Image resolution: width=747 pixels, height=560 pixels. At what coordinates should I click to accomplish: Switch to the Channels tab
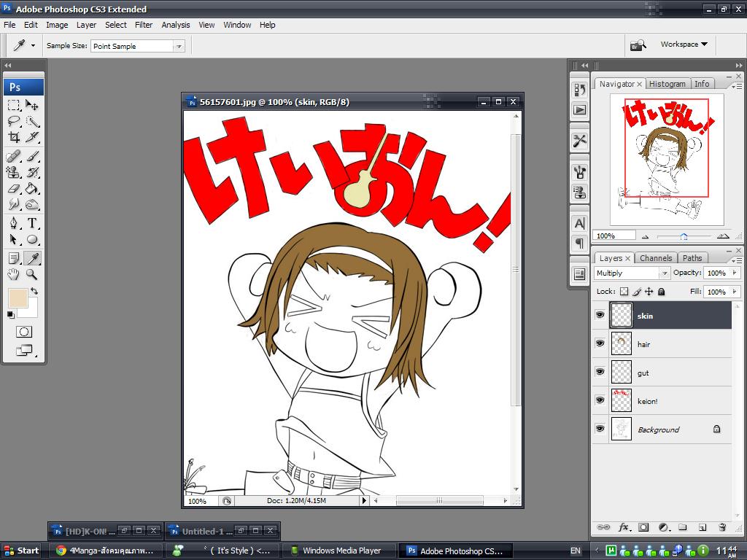pos(656,258)
